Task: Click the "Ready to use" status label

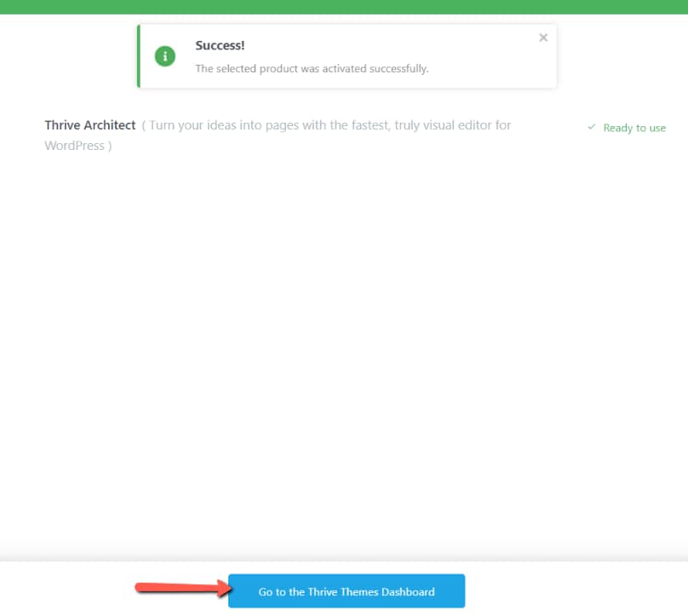Action: [634, 128]
